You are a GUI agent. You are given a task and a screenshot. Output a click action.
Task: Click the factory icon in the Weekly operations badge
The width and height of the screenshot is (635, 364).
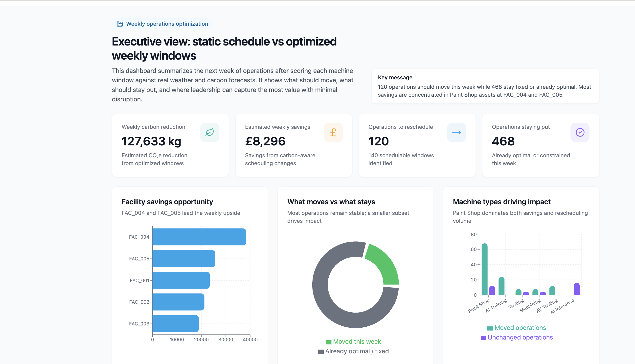(120, 23)
